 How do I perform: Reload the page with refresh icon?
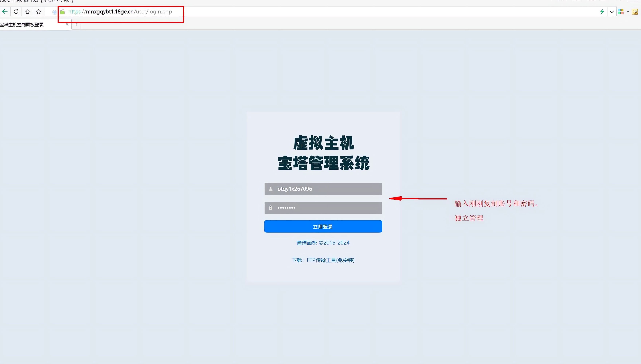[16, 11]
